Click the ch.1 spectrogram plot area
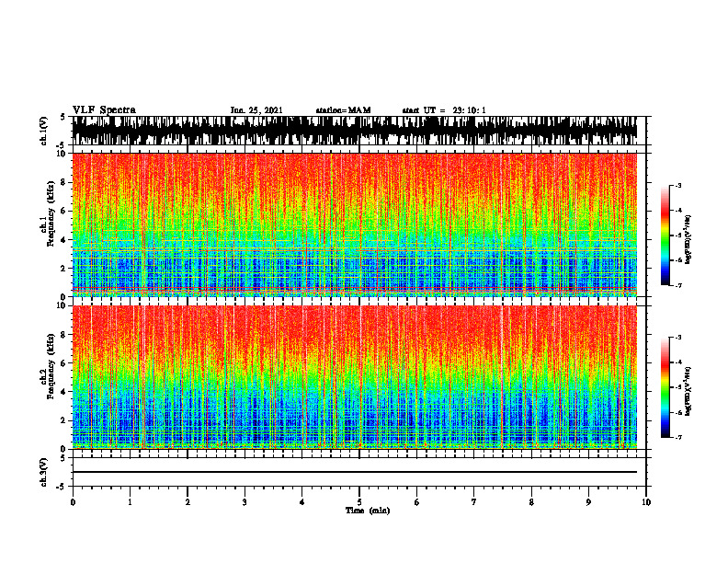The width and height of the screenshot is (728, 563). [x=354, y=224]
